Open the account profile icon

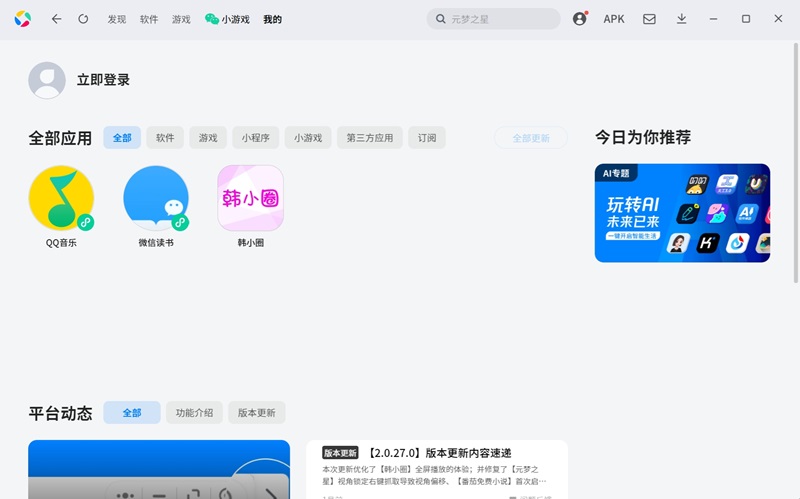click(x=580, y=19)
